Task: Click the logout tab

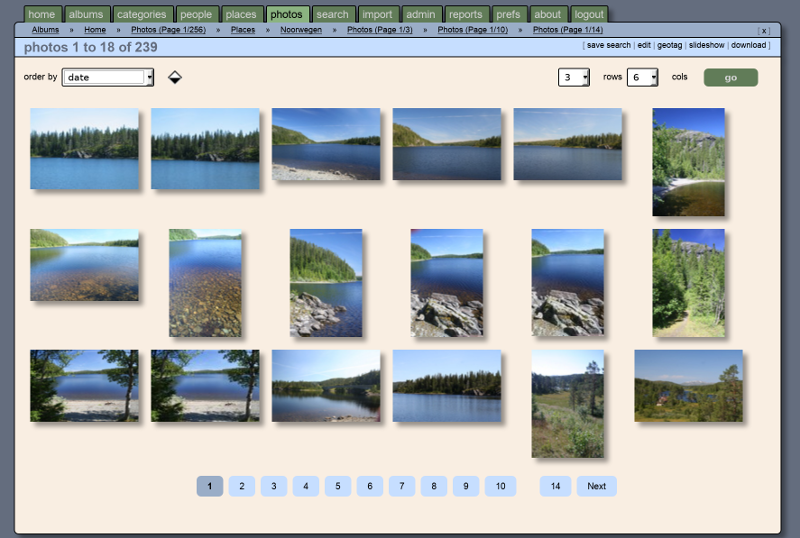Action: pos(589,14)
